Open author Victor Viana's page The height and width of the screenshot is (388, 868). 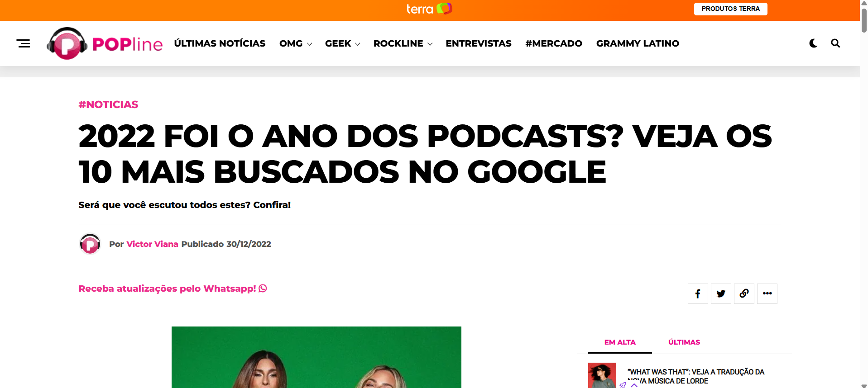click(152, 244)
